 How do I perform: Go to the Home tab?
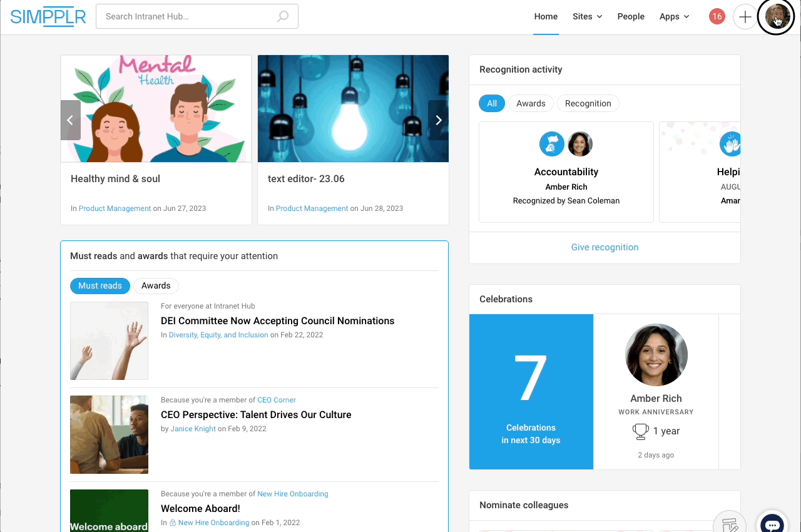[546, 16]
